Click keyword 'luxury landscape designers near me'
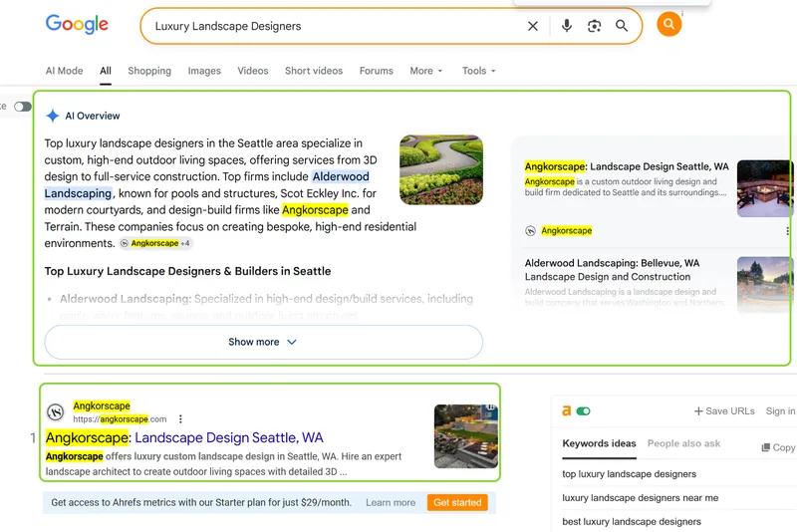 click(640, 498)
